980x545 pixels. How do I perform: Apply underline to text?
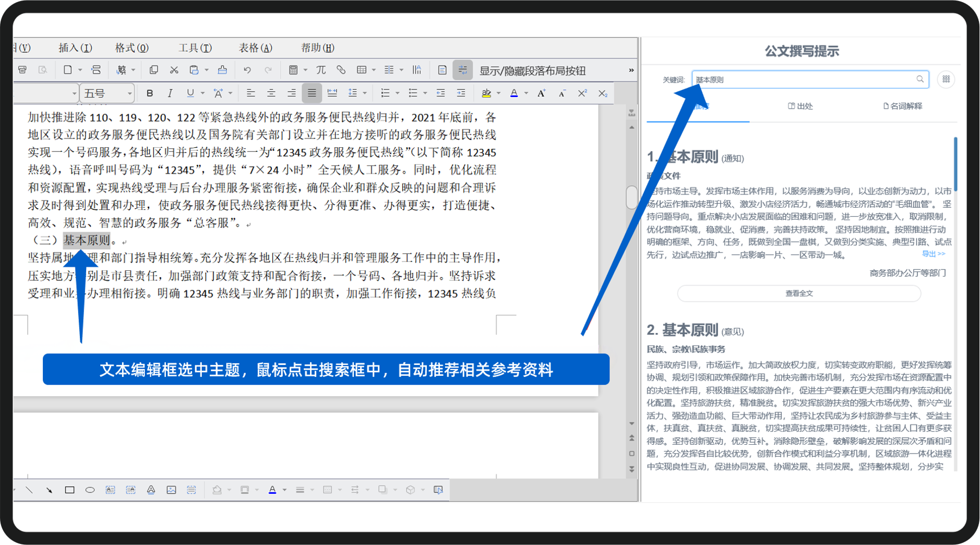(x=190, y=93)
